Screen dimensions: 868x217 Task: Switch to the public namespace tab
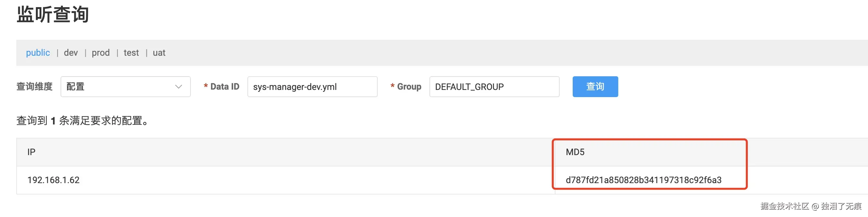point(38,53)
